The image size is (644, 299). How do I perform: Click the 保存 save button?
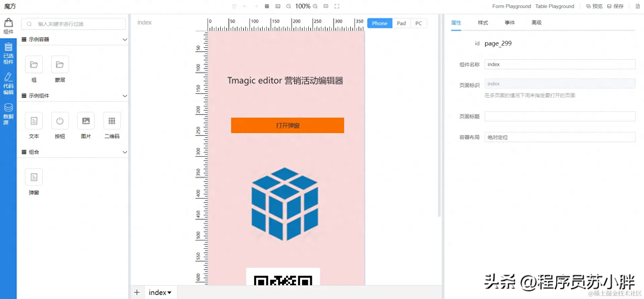point(615,6)
